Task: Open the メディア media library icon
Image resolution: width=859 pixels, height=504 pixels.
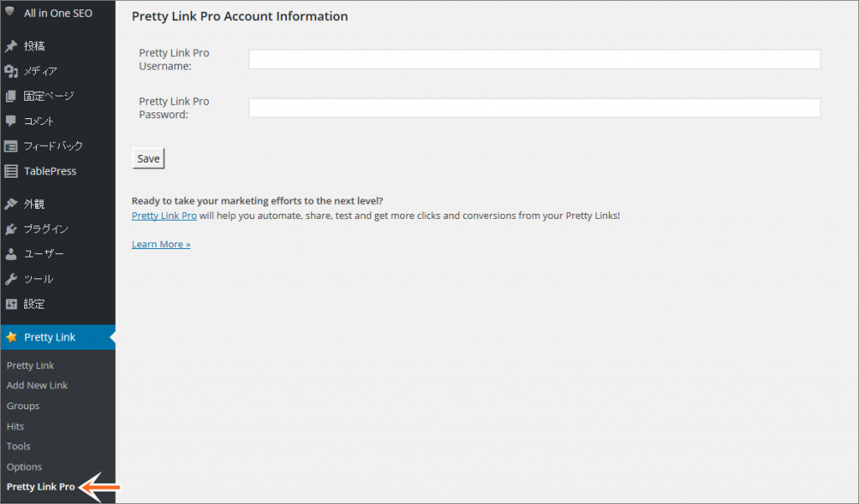Action: click(x=13, y=71)
